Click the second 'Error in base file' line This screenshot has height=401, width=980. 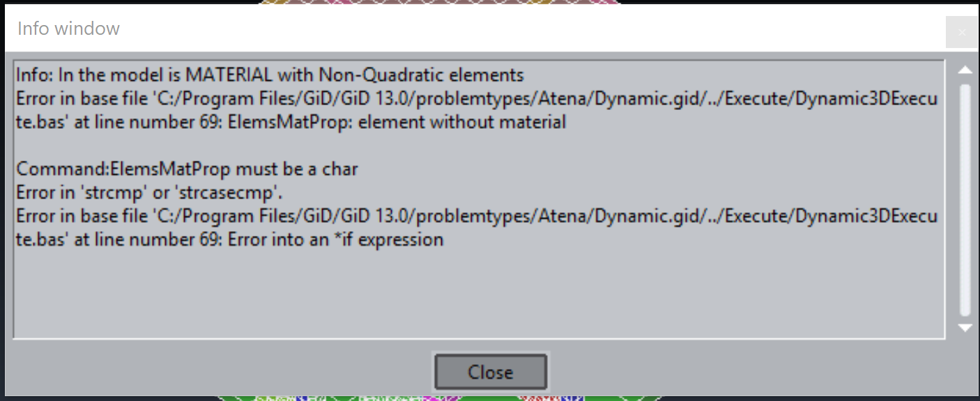pyautogui.click(x=477, y=217)
